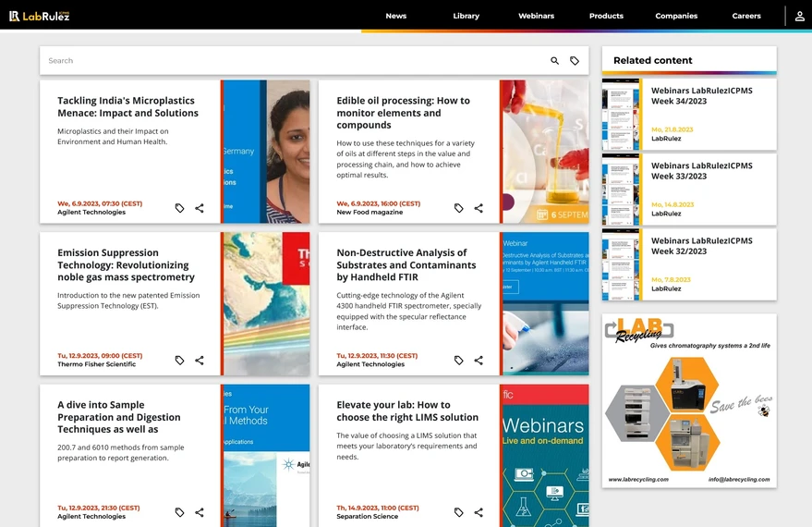Open the News menu

coord(396,16)
